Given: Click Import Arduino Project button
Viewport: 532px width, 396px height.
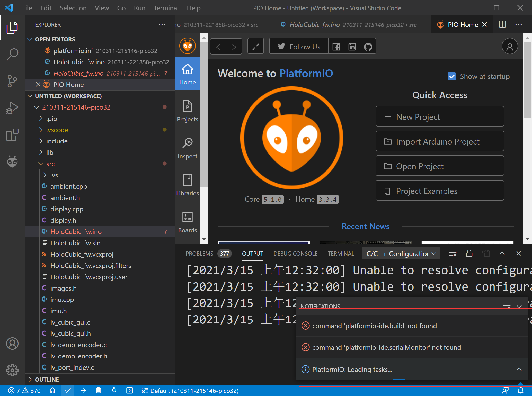Looking at the screenshot, I should (439, 141).
